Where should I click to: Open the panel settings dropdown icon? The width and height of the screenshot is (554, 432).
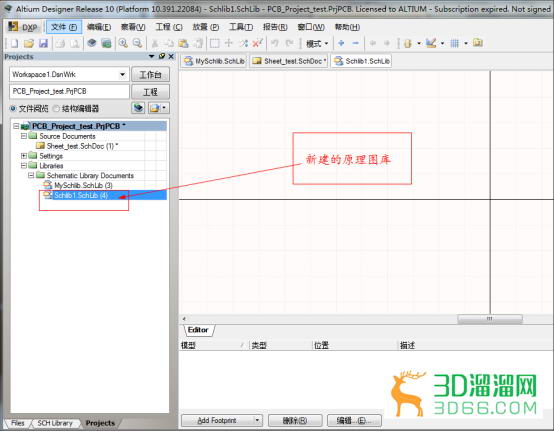(x=159, y=108)
